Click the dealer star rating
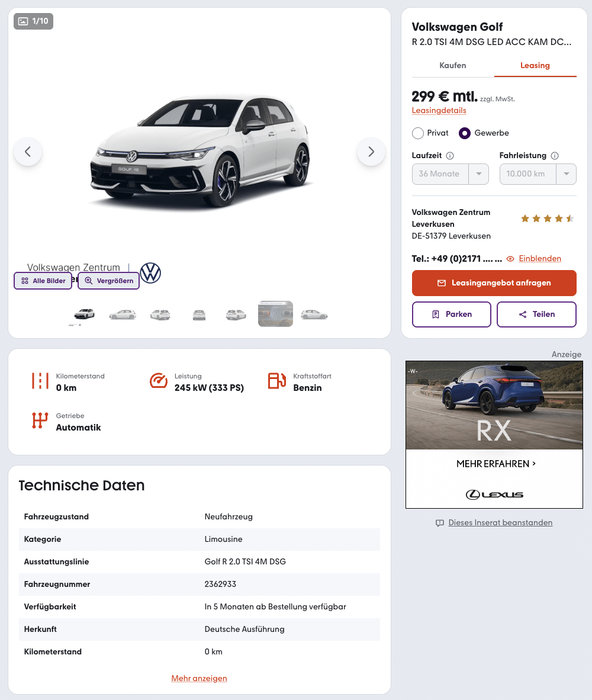 [x=547, y=219]
